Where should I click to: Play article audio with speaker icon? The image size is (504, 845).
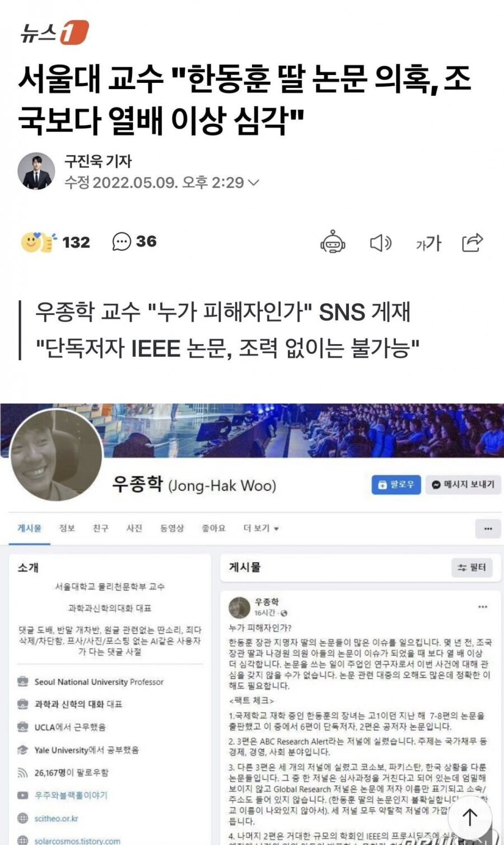click(381, 243)
